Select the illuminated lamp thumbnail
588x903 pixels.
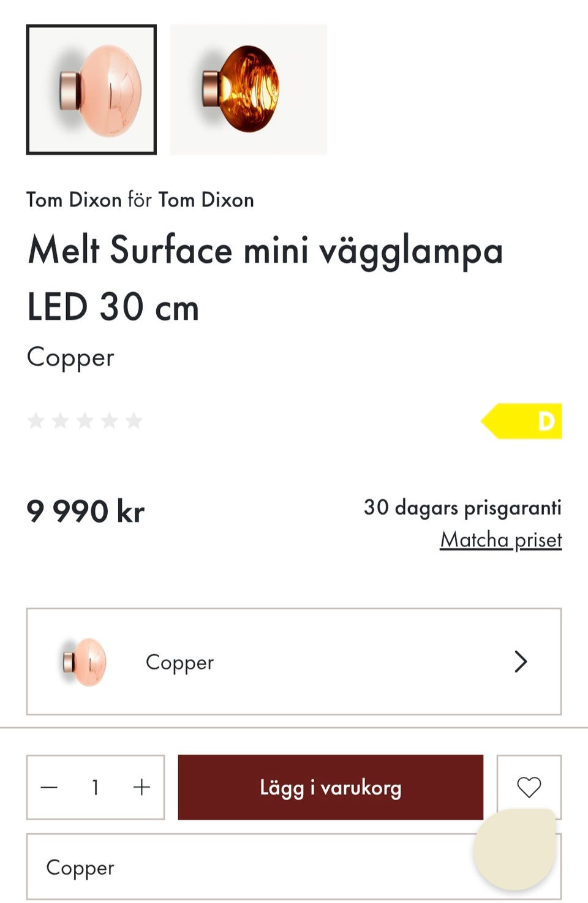click(x=248, y=89)
